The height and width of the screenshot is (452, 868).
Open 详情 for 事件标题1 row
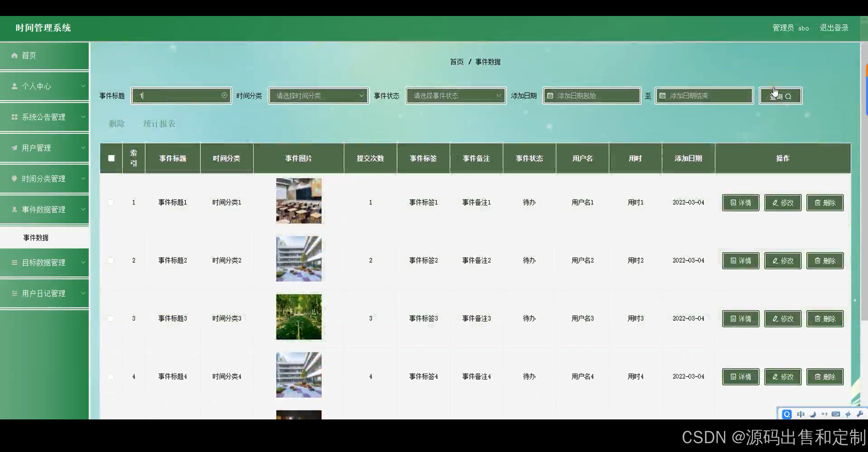[x=741, y=203]
